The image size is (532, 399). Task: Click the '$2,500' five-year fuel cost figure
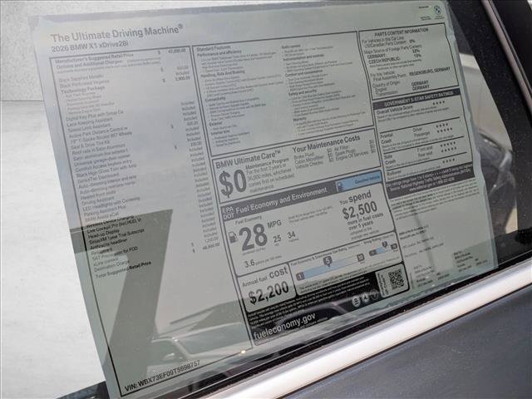(x=360, y=209)
